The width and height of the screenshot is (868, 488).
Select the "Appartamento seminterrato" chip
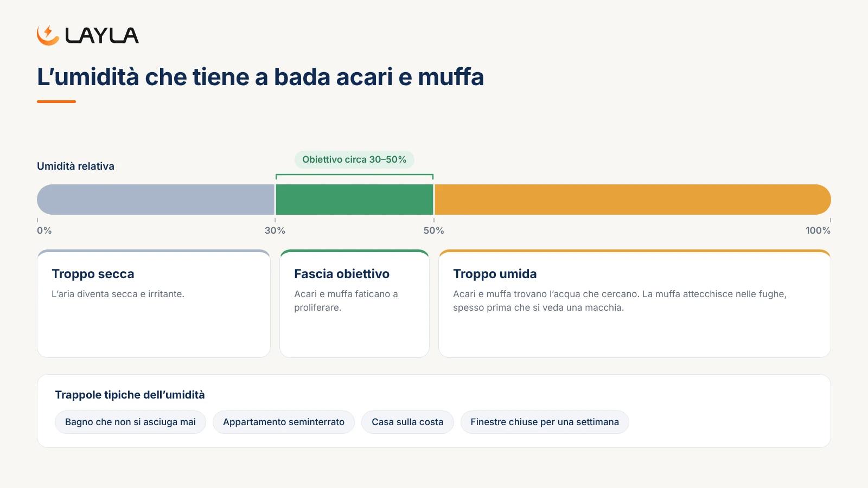[284, 422]
